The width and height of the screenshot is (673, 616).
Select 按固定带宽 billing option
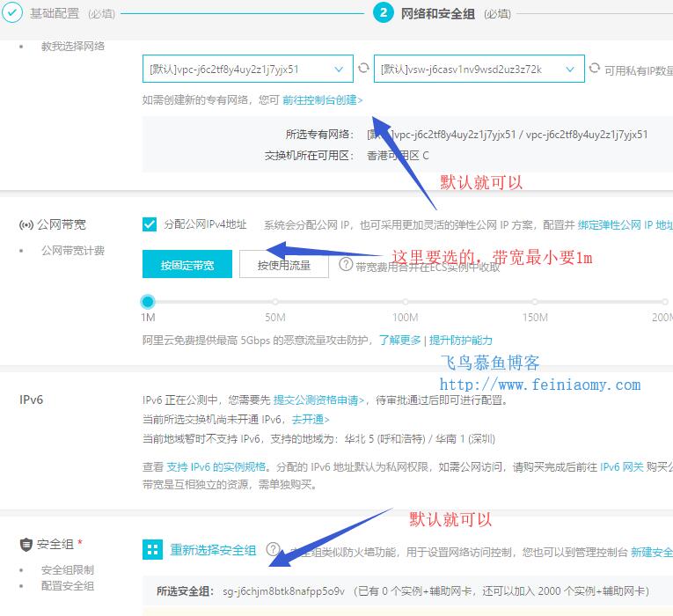point(187,264)
